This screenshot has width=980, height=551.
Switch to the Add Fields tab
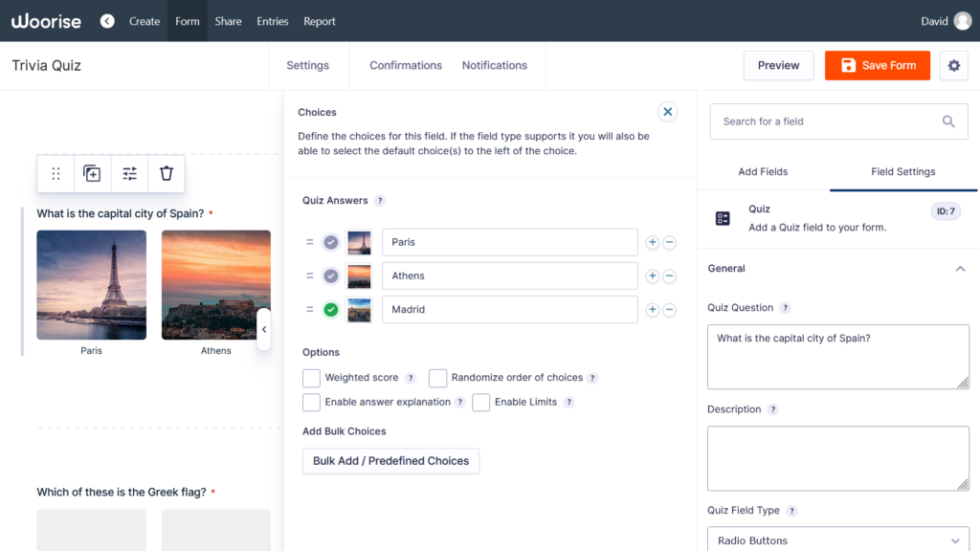click(763, 172)
